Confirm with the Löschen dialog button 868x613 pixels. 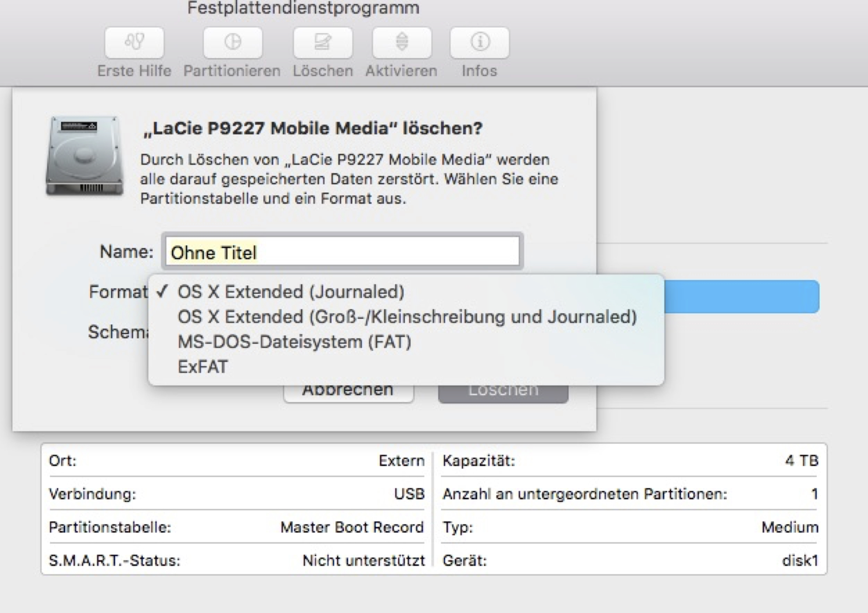(x=503, y=393)
